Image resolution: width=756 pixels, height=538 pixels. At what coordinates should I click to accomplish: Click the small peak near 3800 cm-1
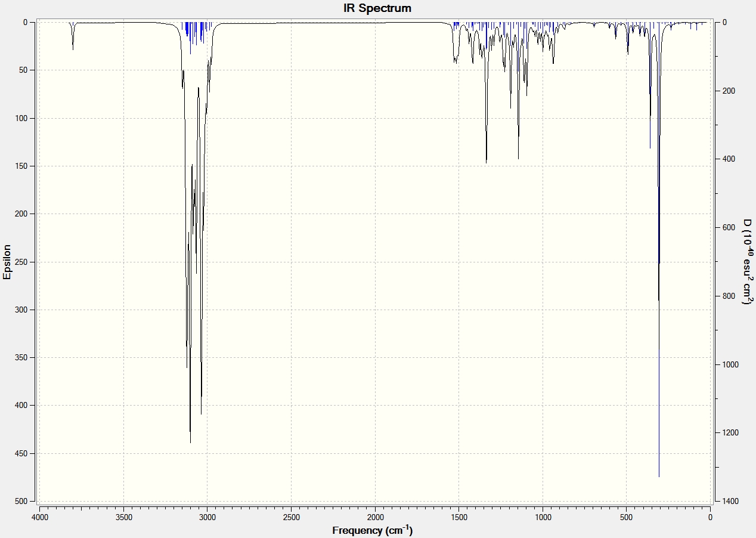tap(73, 50)
